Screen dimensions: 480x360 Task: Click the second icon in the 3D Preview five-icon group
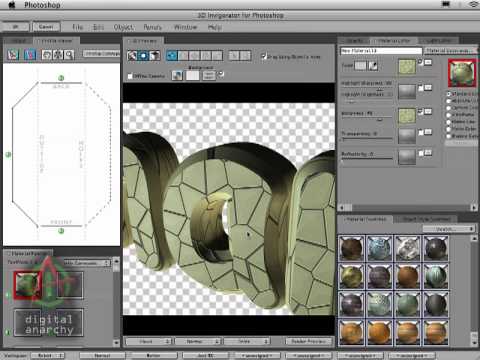point(183,55)
